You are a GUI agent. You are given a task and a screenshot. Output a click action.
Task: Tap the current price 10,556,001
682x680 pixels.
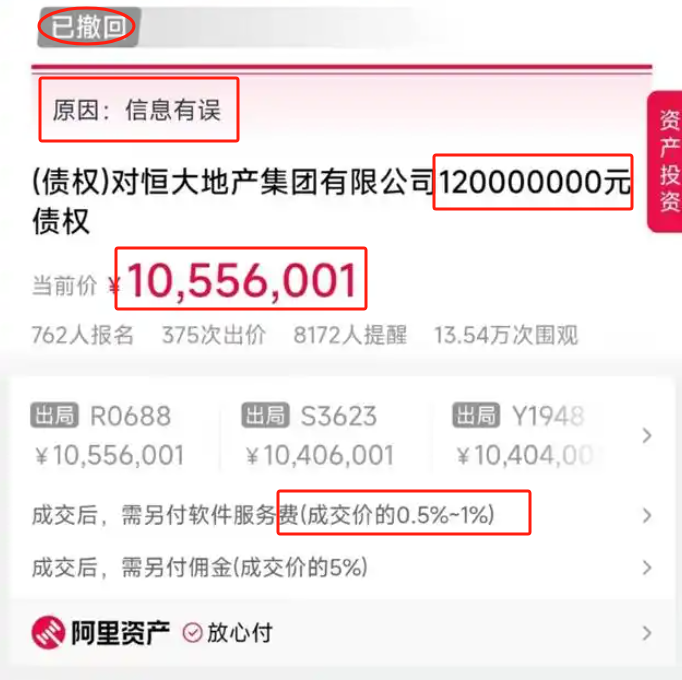pyautogui.click(x=242, y=281)
